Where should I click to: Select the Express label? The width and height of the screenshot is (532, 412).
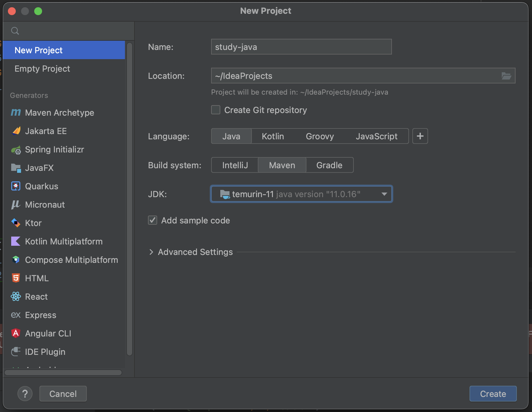coord(40,315)
